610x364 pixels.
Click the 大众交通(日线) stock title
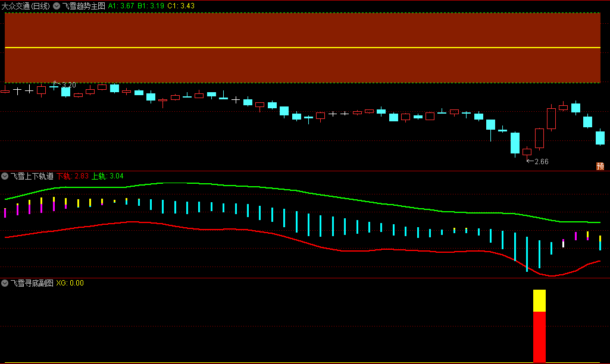tap(26, 6)
